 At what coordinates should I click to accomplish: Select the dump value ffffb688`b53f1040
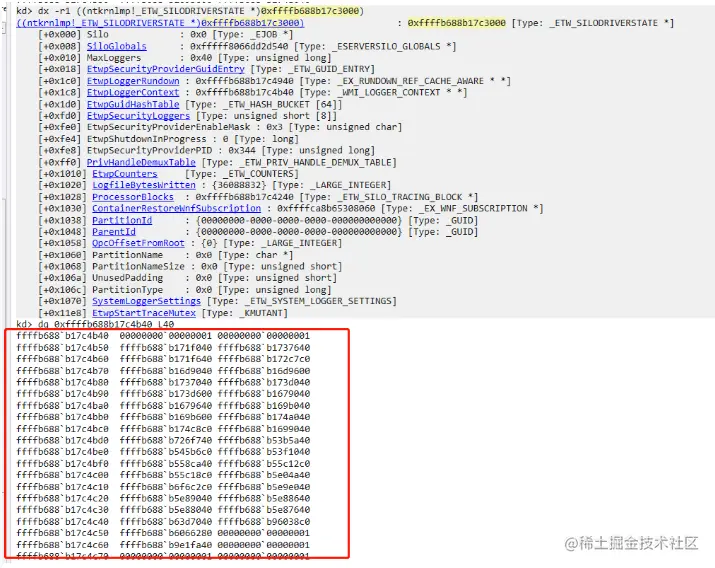pyautogui.click(x=264, y=452)
